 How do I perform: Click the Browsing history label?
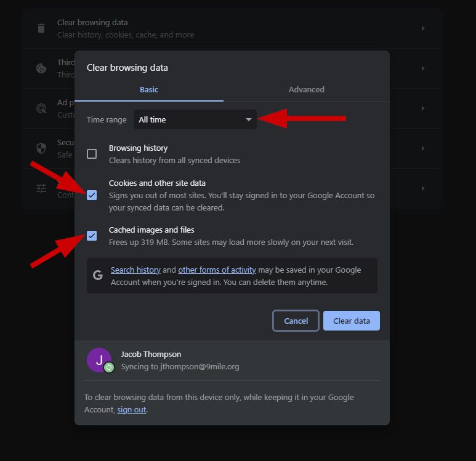[138, 148]
